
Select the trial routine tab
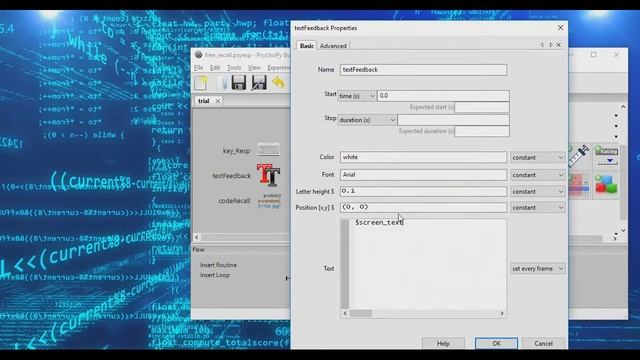point(204,101)
